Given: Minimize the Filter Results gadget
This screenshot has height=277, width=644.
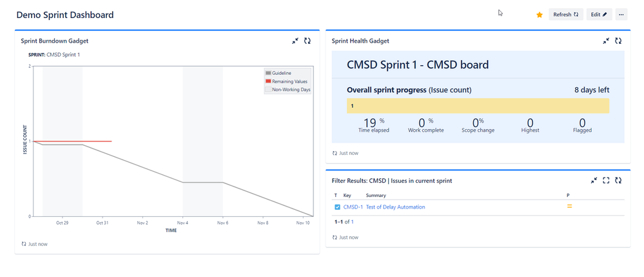Looking at the screenshot, I should click(x=594, y=180).
